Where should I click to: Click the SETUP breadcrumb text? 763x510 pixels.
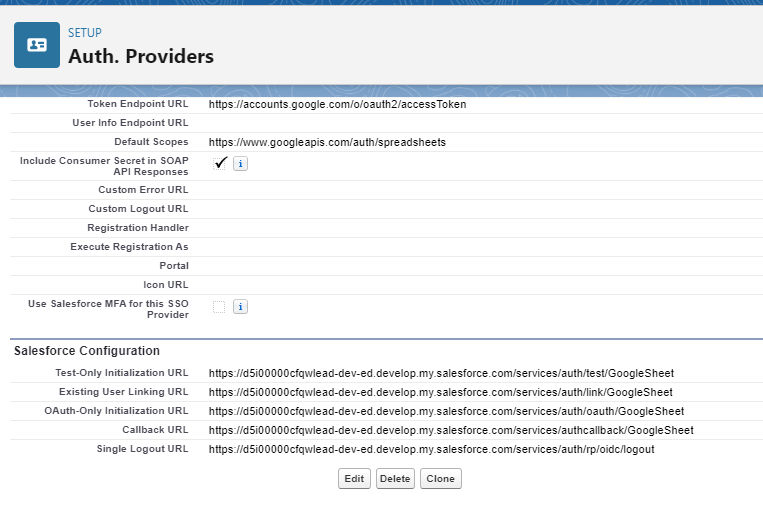pos(85,33)
